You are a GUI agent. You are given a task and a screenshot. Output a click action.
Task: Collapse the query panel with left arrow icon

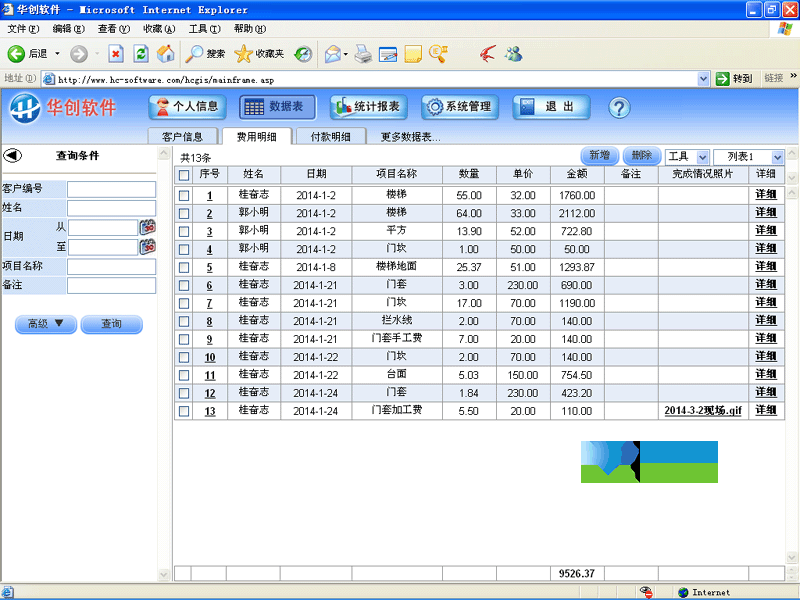[13, 155]
